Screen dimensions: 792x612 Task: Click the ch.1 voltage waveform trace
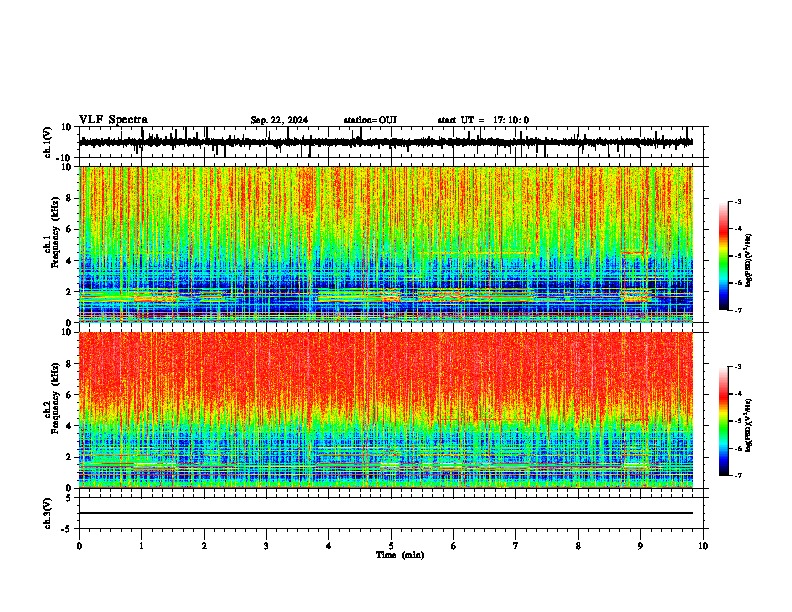386,142
